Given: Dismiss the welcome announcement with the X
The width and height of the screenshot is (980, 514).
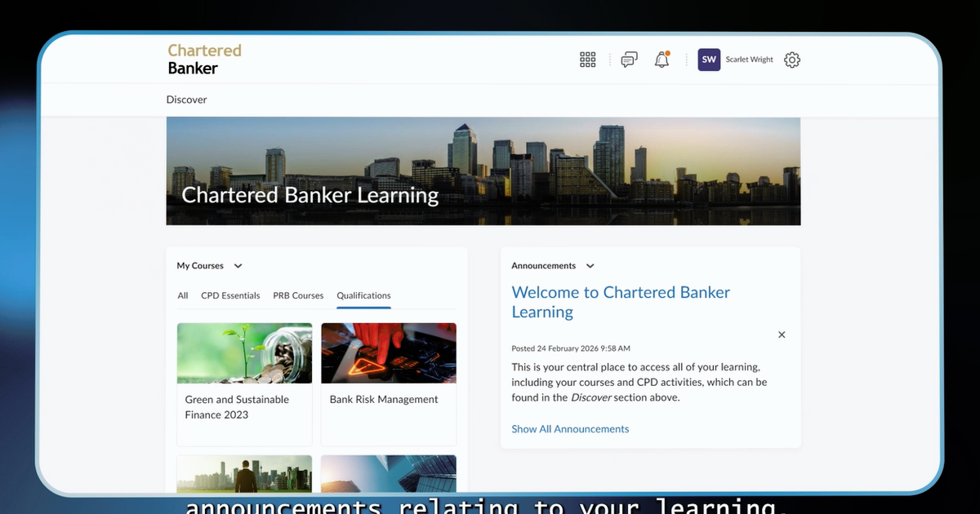Looking at the screenshot, I should point(782,335).
